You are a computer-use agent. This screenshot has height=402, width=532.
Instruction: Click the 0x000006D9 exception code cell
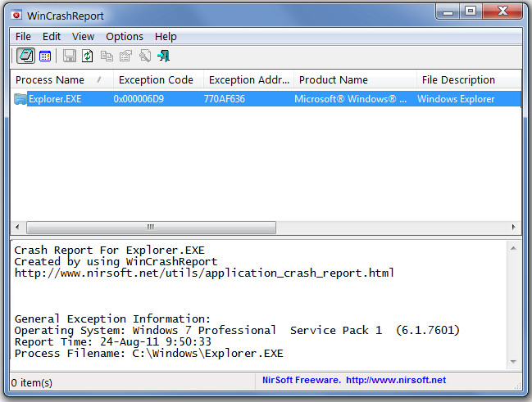coord(139,99)
